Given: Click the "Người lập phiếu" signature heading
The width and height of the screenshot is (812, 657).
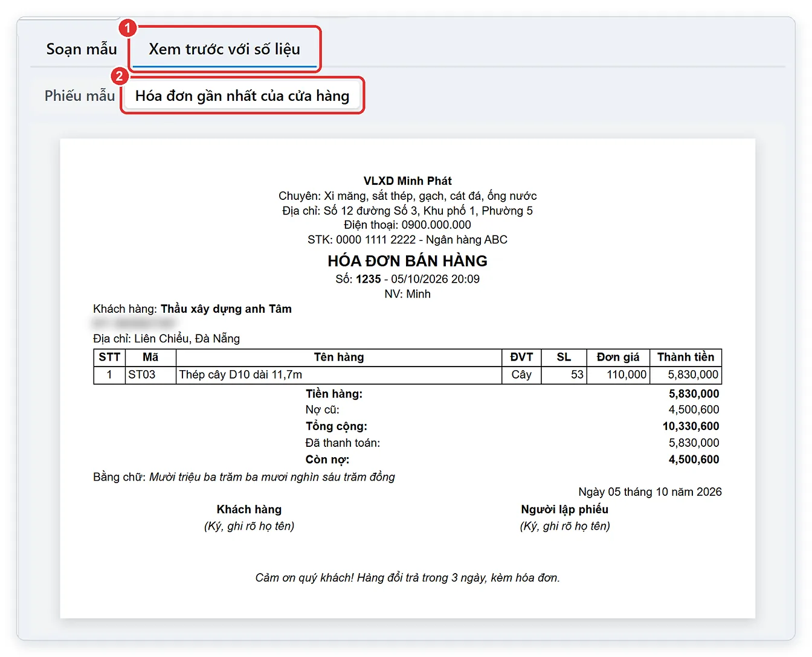Looking at the screenshot, I should (x=564, y=510).
